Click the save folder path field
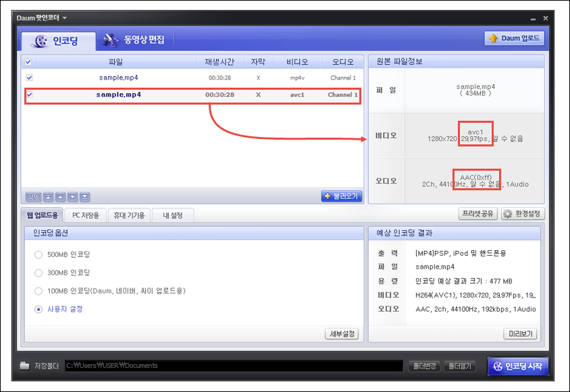The width and height of the screenshot is (570, 392). pos(233,366)
